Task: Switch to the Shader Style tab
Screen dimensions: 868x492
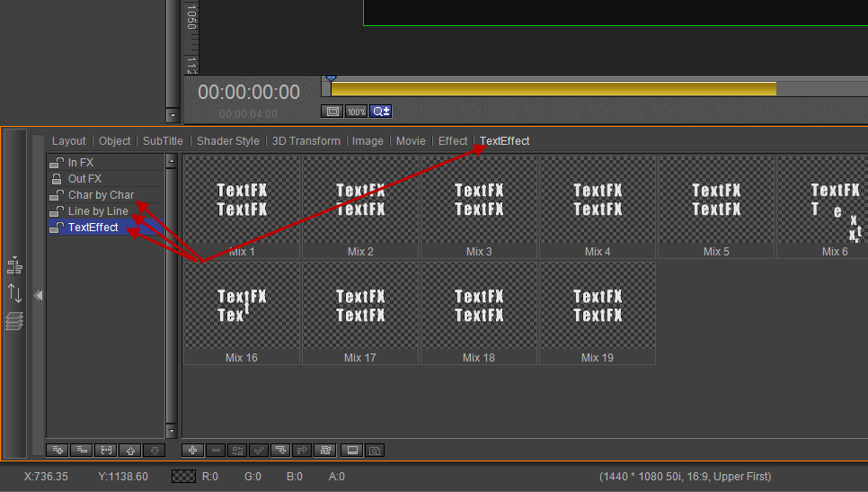Action: point(228,141)
